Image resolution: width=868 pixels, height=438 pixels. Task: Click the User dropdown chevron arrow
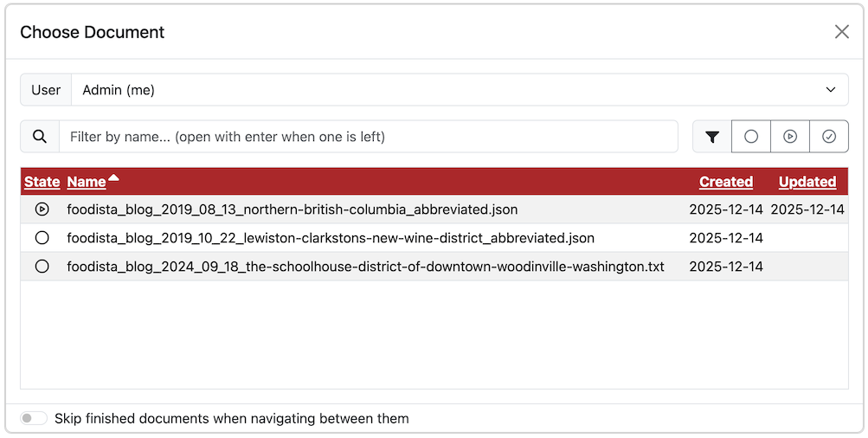tap(831, 90)
